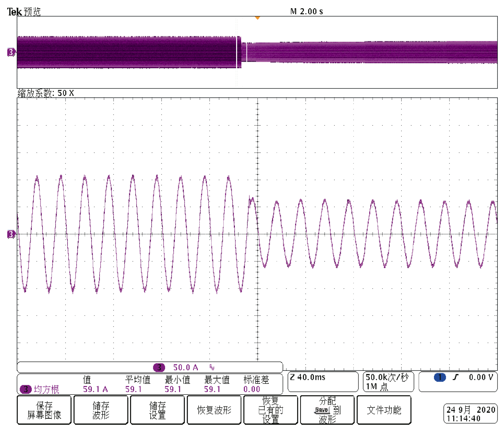
Task: Click the channel 3 RMS measurement badge
Action: [25, 389]
